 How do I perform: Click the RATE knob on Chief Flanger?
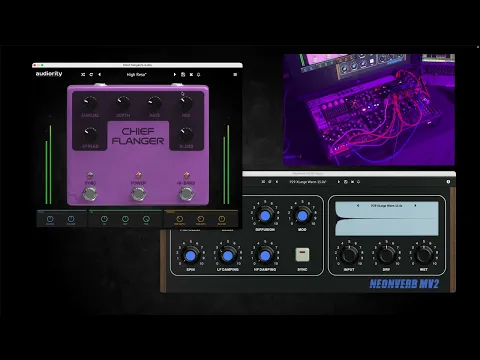[155, 103]
